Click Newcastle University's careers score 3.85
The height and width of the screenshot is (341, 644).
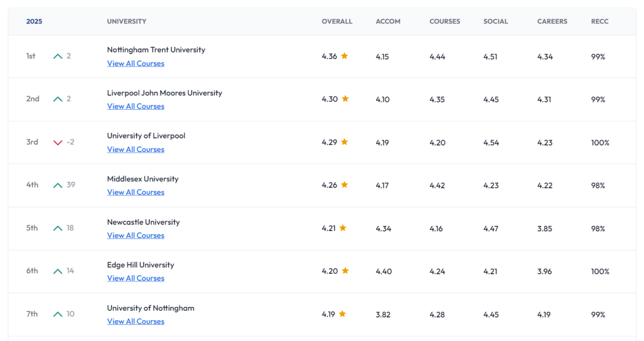point(544,228)
